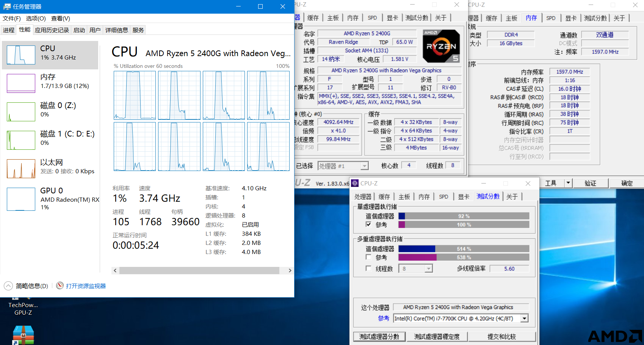Select 磁盘 0 (Z:) performance item
Screen dimensions: 644x345
pos(50,112)
